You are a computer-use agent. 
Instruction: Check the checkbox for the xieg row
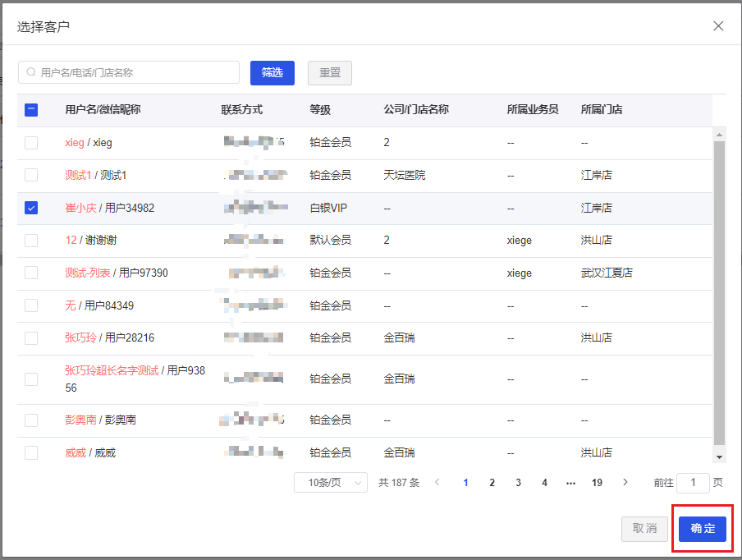coord(30,142)
